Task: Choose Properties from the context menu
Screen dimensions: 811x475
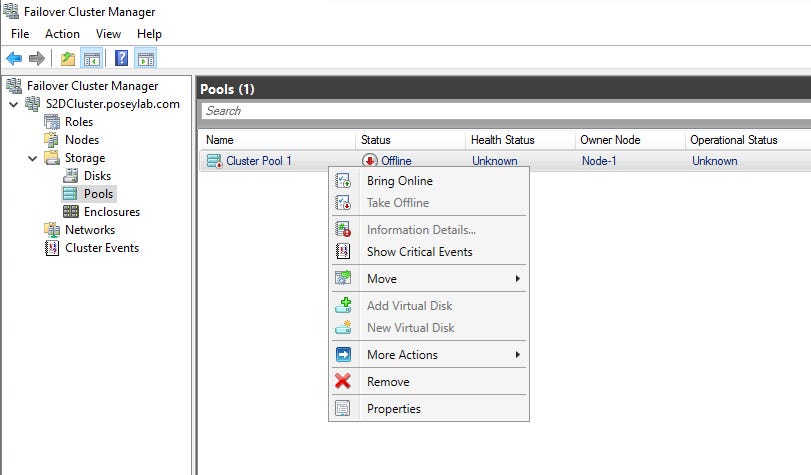Action: pyautogui.click(x=393, y=409)
